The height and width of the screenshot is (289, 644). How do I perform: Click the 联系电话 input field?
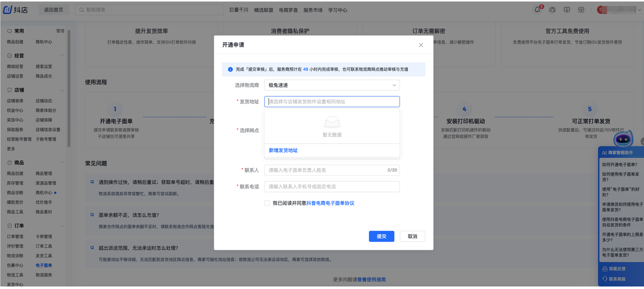click(x=332, y=186)
